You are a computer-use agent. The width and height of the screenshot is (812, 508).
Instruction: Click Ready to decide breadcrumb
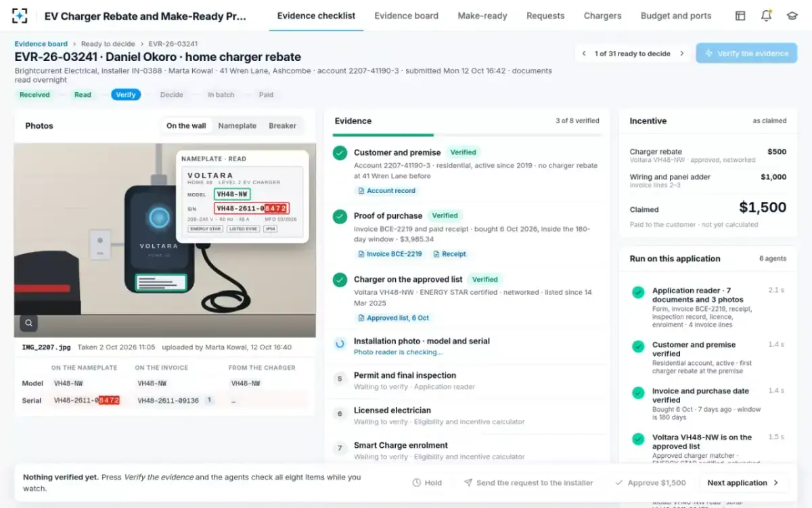pos(108,44)
